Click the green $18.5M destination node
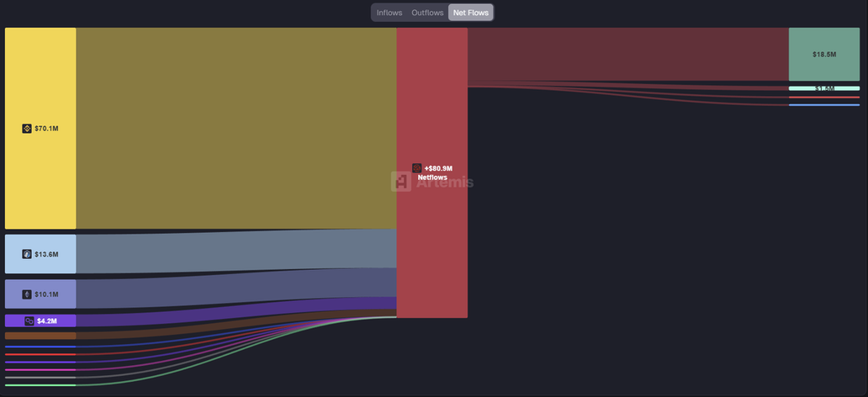This screenshot has width=868, height=397. tap(824, 55)
